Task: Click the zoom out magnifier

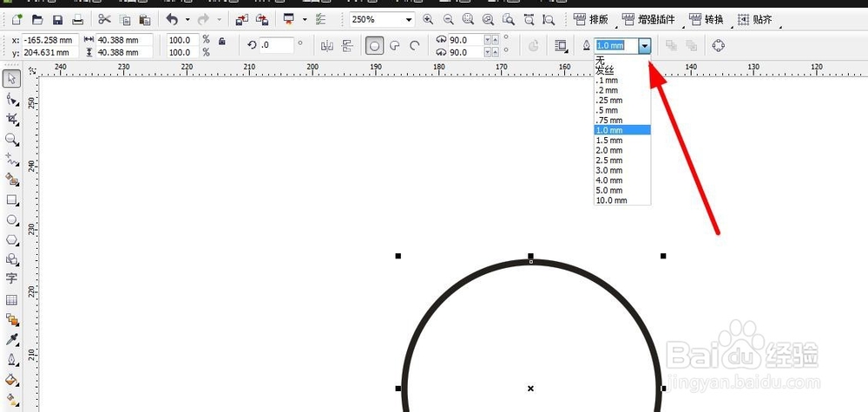Action: (449, 19)
